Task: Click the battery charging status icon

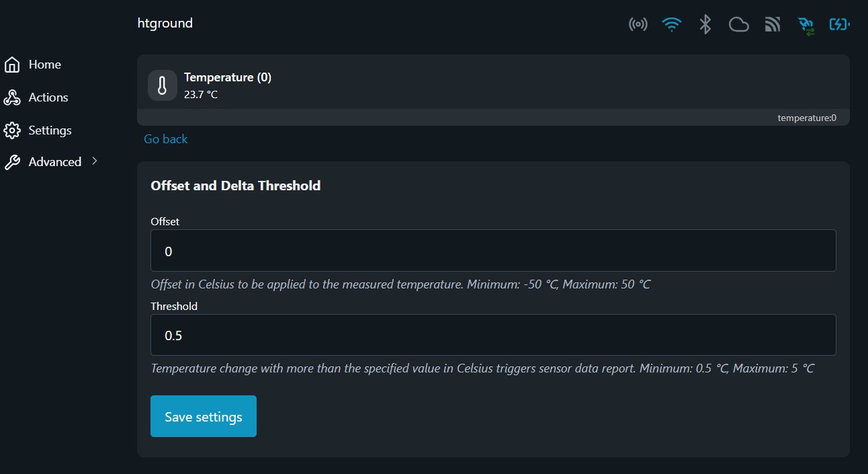Action: pos(840,25)
